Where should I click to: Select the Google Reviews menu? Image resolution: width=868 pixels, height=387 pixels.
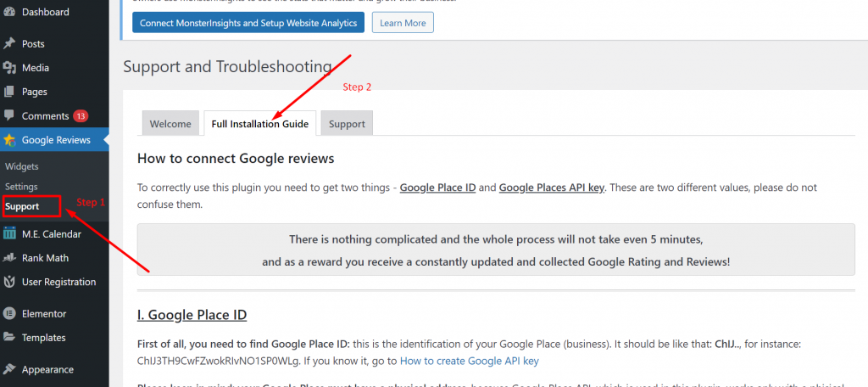[x=56, y=140]
